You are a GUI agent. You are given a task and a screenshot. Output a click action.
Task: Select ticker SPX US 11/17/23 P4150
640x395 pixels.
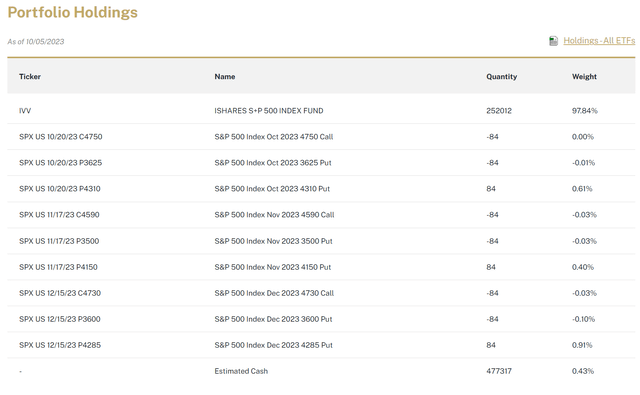tap(58, 267)
